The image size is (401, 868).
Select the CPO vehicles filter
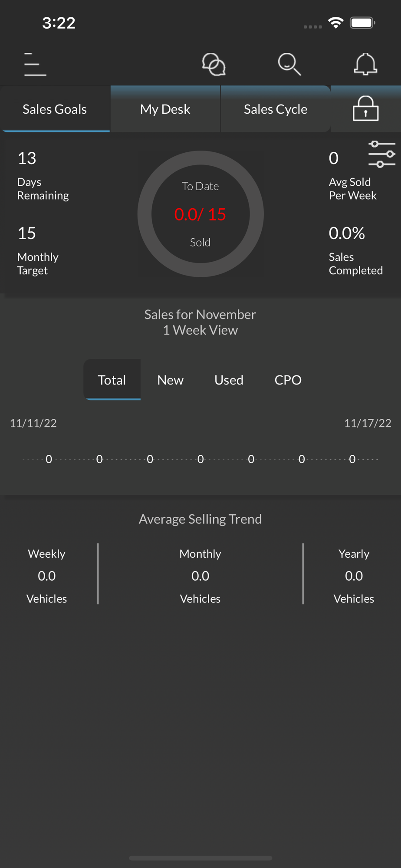288,380
